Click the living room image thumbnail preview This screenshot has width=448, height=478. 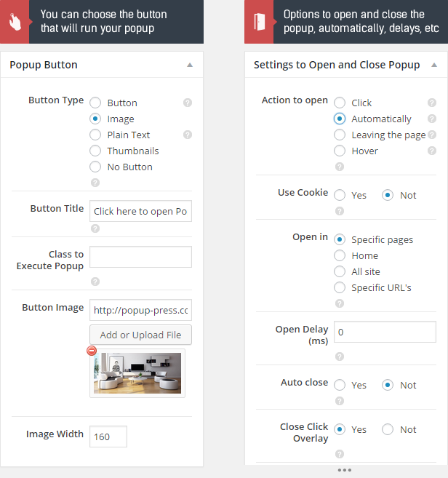(137, 373)
